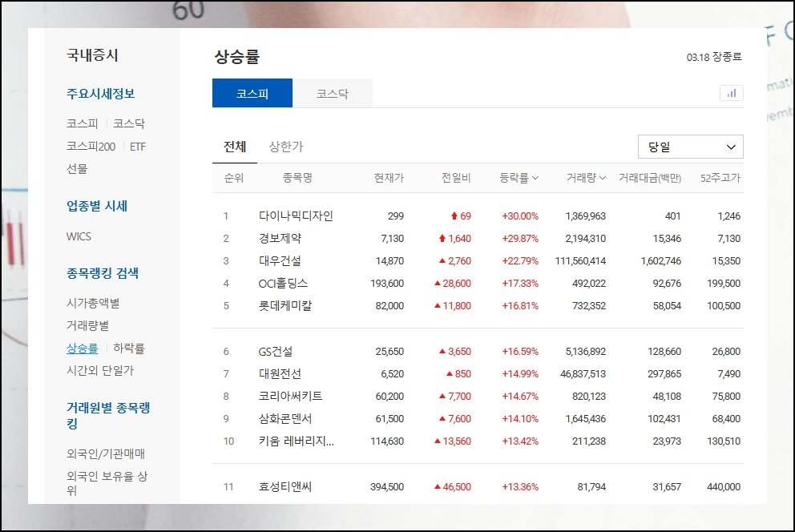Select the 상한가 sub-tab
Screen dimensions: 795x532
click(x=286, y=147)
